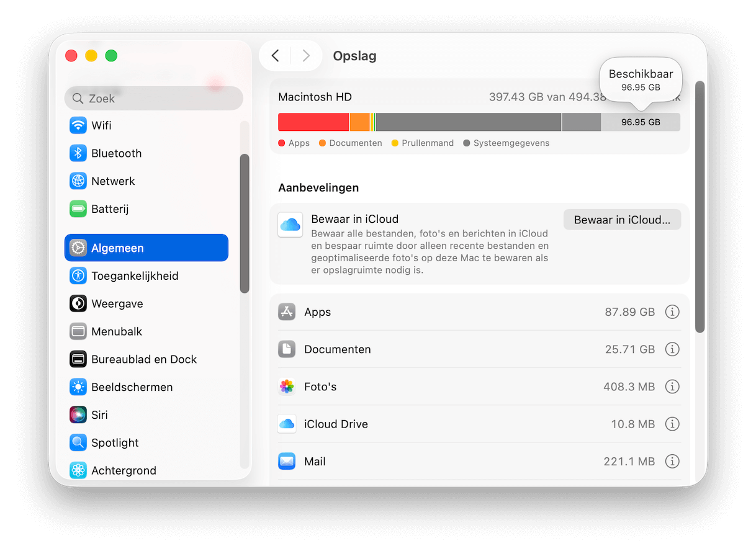The height and width of the screenshot is (551, 756).
Task: Click the 408.3 MB value
Action: pos(629,387)
